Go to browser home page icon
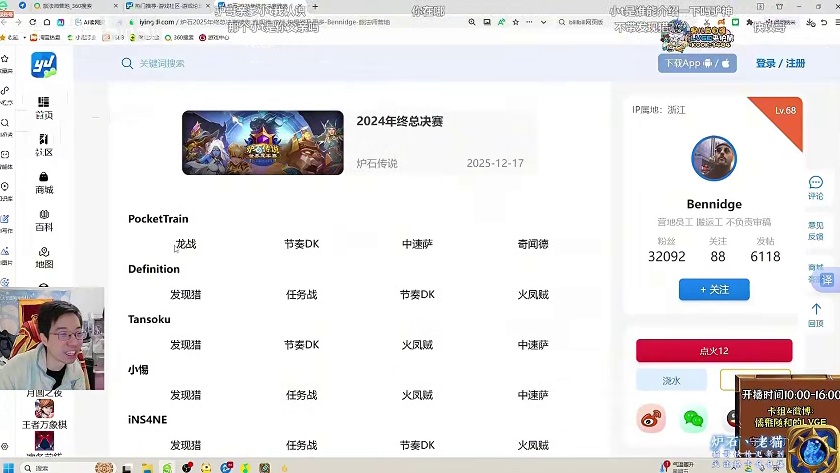The image size is (840, 473). (x=47, y=22)
